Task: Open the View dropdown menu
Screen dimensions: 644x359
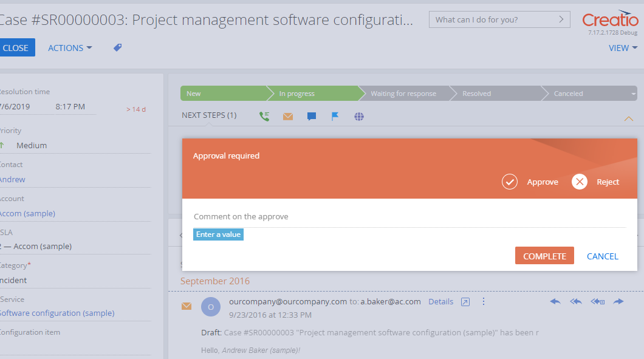Action: [623, 48]
